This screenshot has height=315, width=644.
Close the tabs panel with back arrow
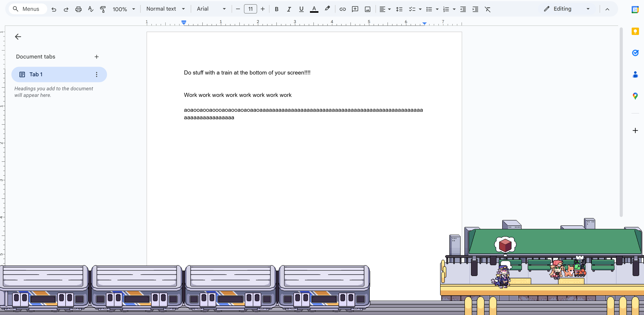18,37
